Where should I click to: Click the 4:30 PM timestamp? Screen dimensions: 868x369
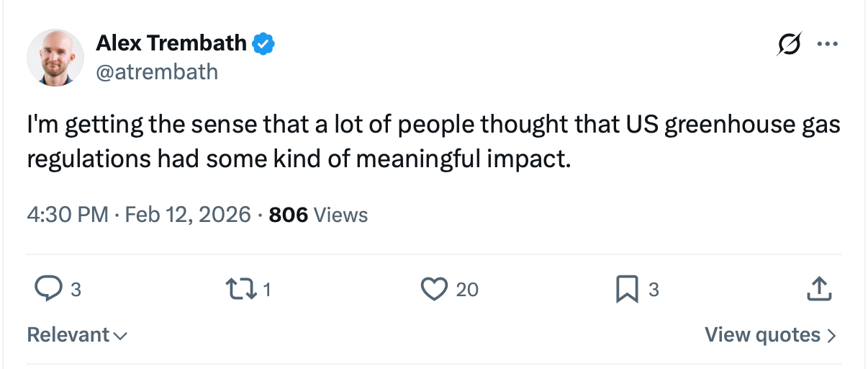point(68,215)
